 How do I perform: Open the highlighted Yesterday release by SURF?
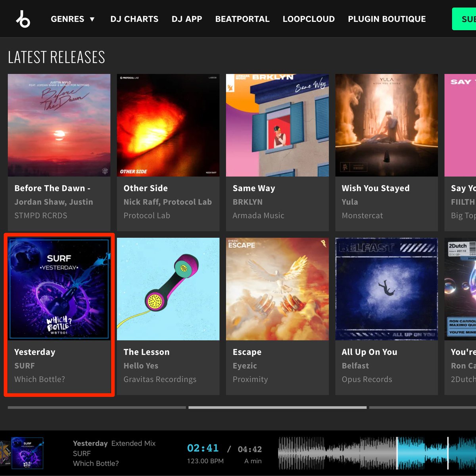point(59,288)
